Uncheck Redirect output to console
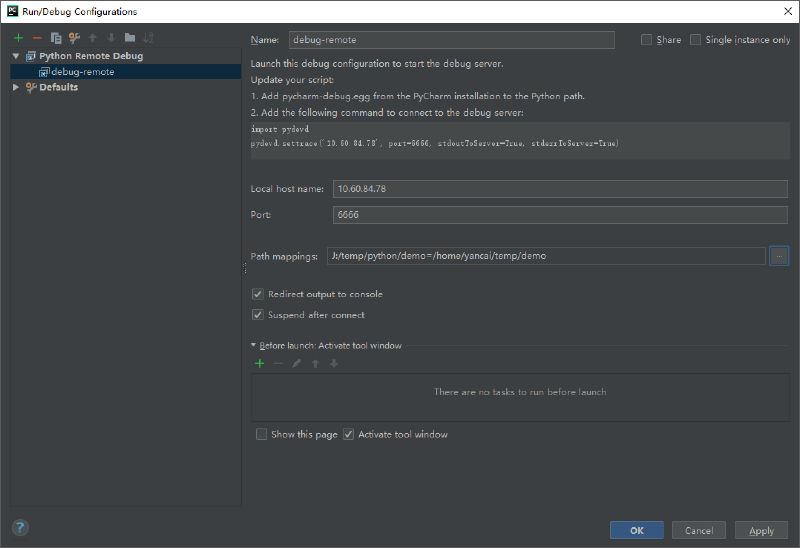Screen dimensions: 800x548 (x=258, y=294)
